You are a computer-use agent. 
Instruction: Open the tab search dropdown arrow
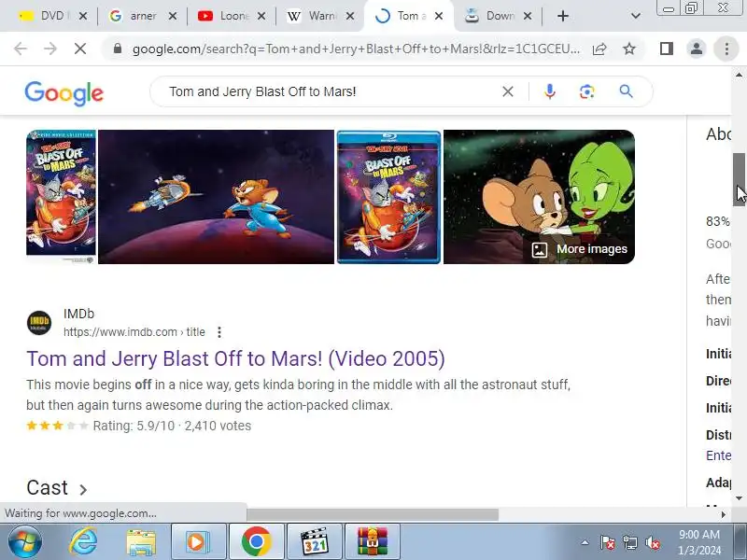click(636, 16)
